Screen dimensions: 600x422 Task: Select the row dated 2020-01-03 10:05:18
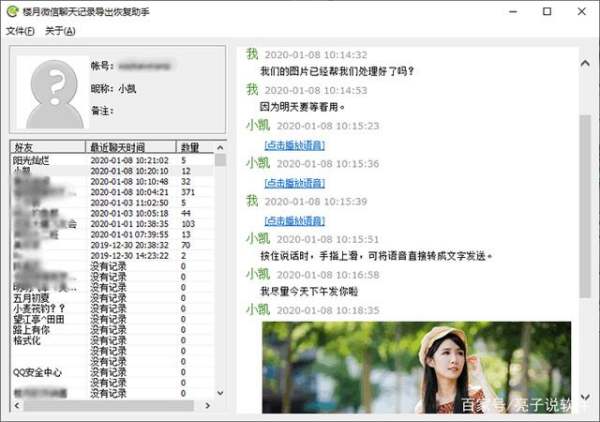click(112, 213)
